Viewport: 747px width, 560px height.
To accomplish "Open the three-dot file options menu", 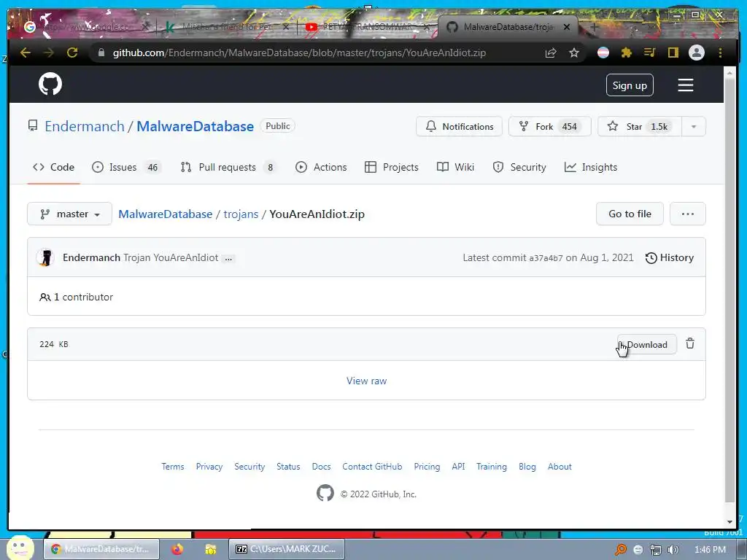I will (x=687, y=214).
